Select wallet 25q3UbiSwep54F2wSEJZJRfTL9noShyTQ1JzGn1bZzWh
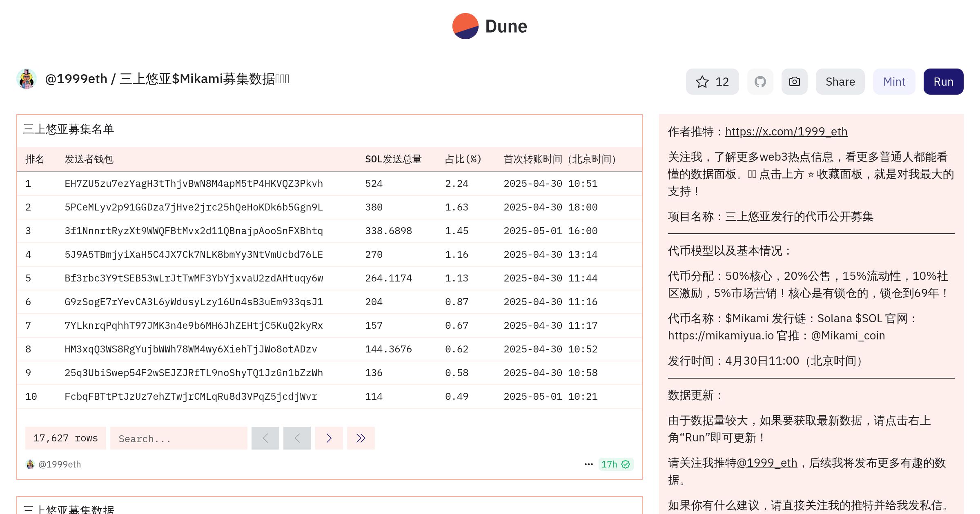This screenshot has width=980, height=514. coord(194,373)
